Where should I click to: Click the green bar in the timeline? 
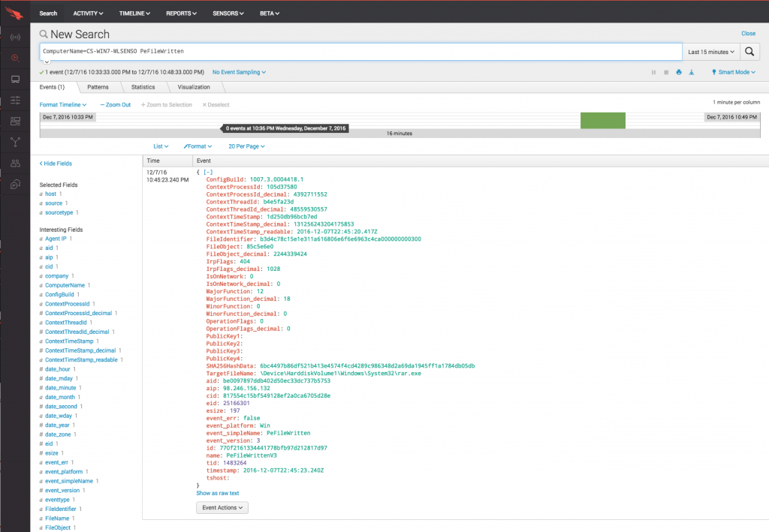pos(602,120)
